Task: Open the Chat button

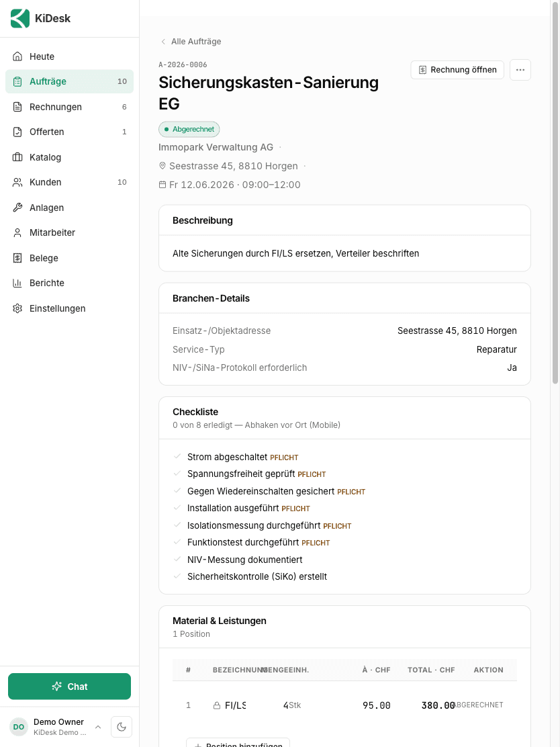Action: tap(70, 686)
